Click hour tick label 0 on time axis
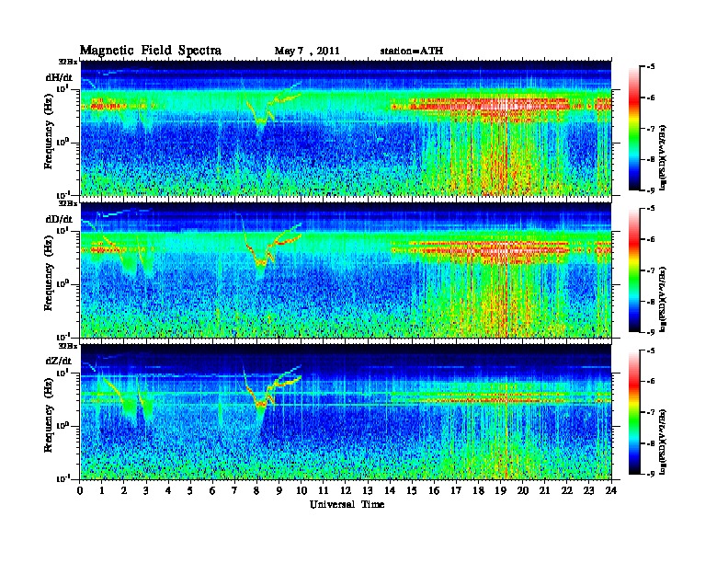 pyautogui.click(x=80, y=490)
